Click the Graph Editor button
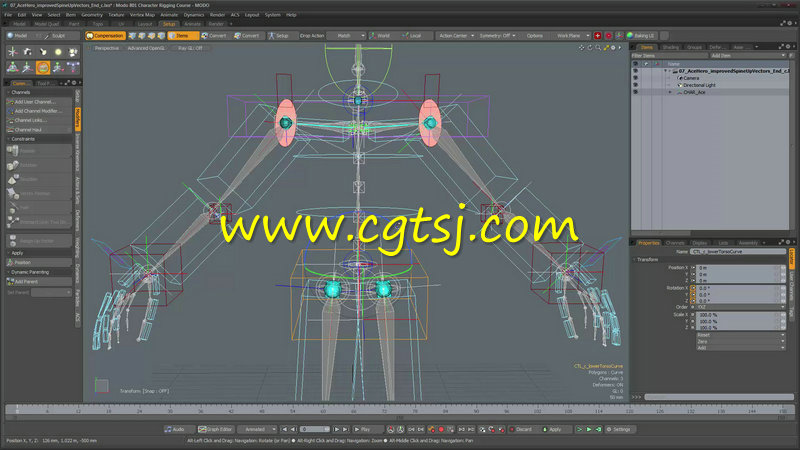The height and width of the screenshot is (450, 800). (x=215, y=430)
